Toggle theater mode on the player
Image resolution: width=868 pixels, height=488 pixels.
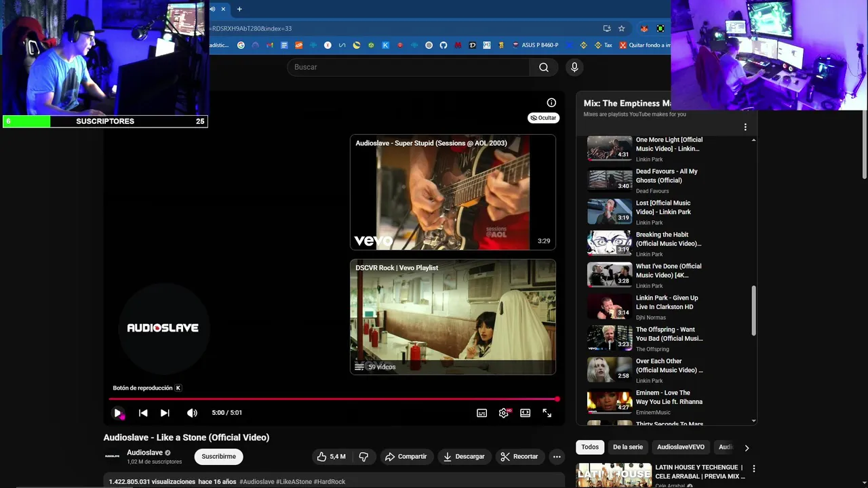525,413
